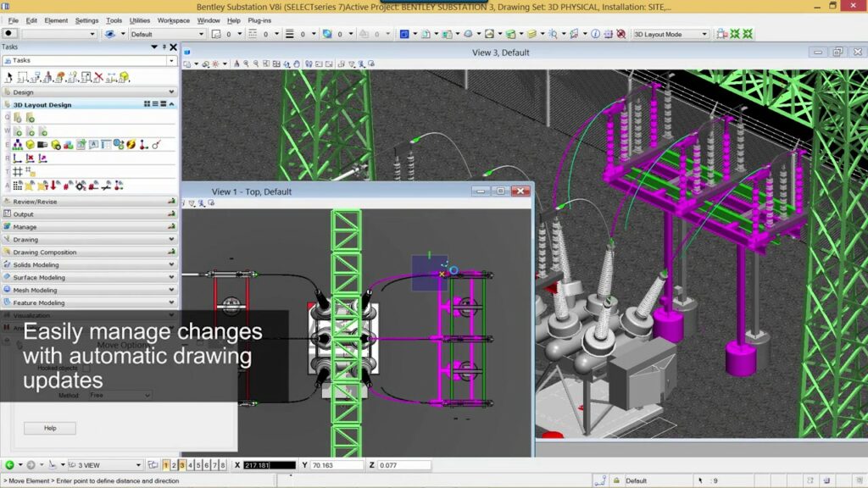Click the red down-arrow tool in row A
868x488 pixels.
(x=54, y=186)
